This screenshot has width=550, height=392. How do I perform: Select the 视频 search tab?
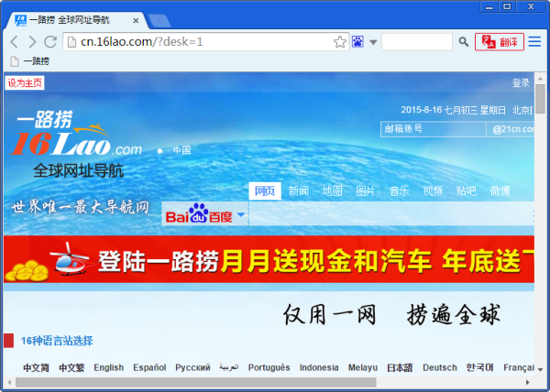pyautogui.click(x=433, y=191)
